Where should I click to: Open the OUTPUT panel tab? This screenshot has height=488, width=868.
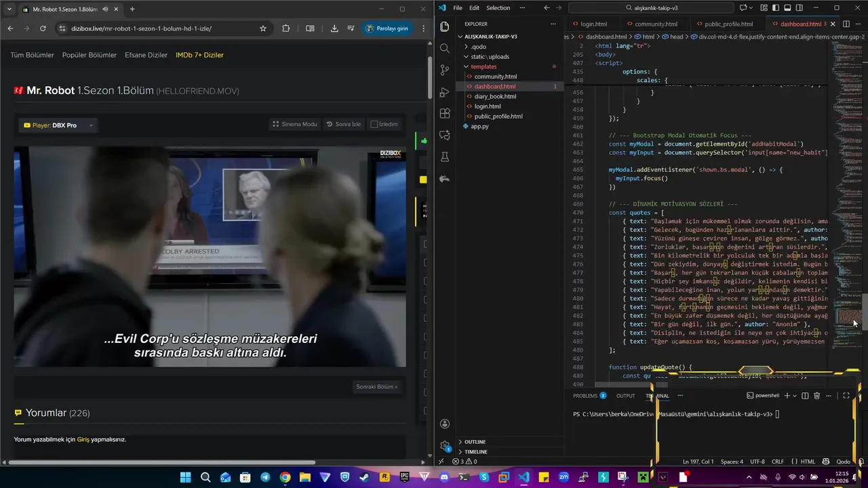tap(625, 396)
